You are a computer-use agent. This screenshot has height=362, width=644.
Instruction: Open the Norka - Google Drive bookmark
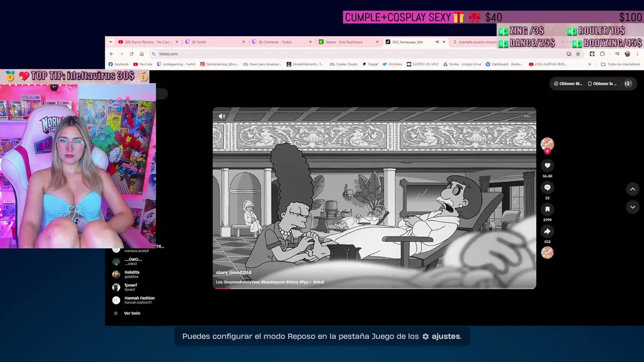click(x=462, y=64)
